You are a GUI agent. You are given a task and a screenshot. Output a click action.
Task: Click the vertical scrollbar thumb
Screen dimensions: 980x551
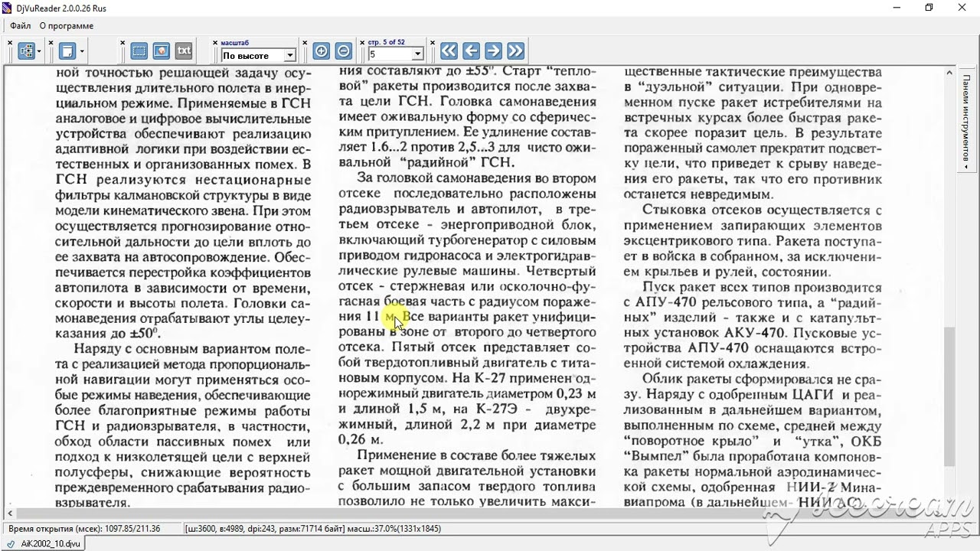point(949,396)
